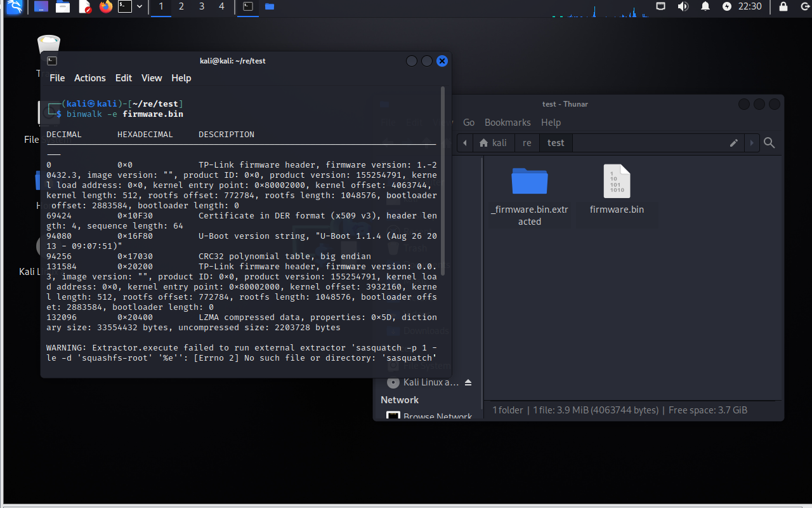Open the terminal Help menu

tap(181, 78)
